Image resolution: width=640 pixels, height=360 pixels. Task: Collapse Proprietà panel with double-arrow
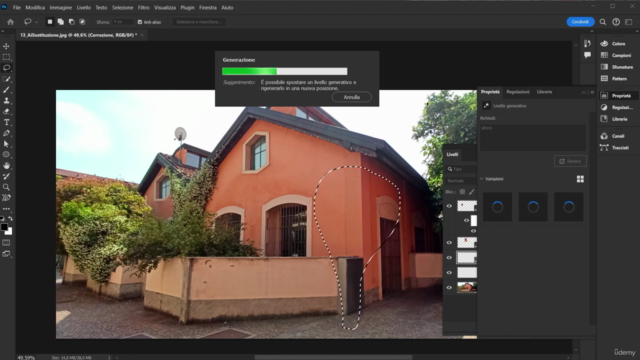(x=584, y=92)
